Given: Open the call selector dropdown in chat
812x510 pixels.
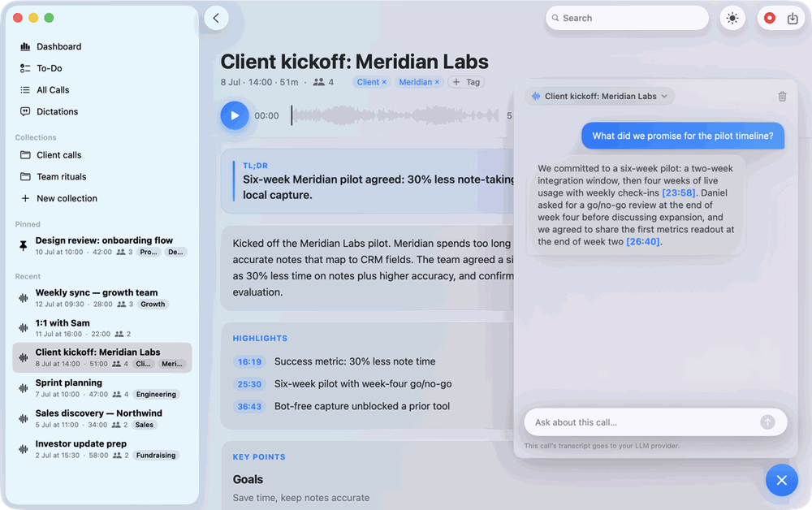Looking at the screenshot, I should point(600,97).
